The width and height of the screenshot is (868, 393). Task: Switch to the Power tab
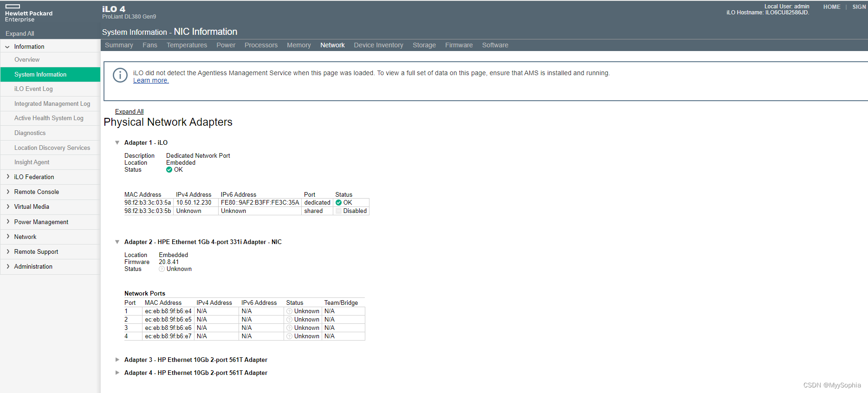coord(226,45)
